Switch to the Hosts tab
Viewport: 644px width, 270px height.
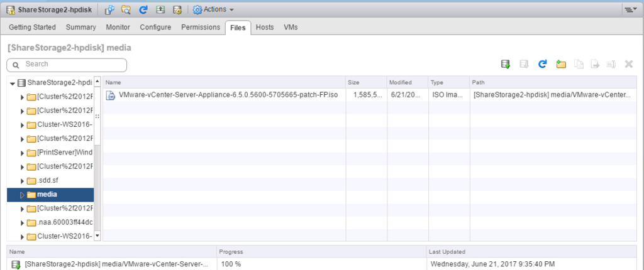click(x=265, y=28)
